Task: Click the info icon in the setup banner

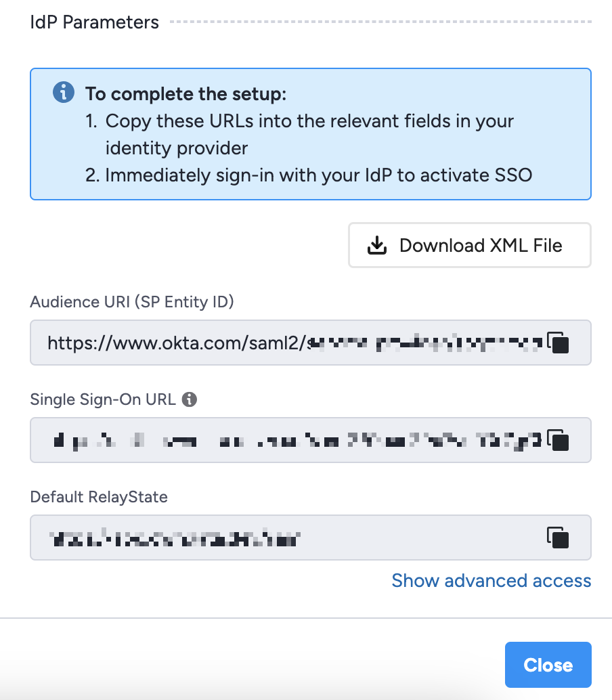Action: coord(62,93)
